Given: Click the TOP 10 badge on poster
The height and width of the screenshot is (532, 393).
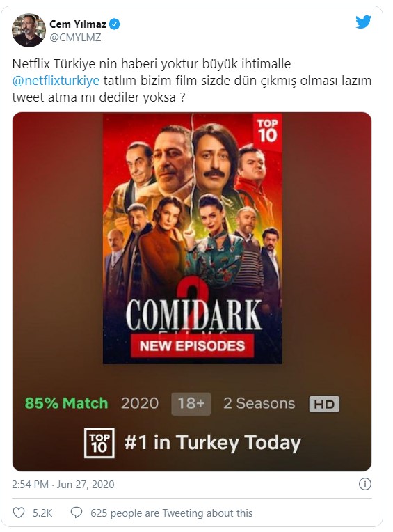Looking at the screenshot, I should (x=267, y=132).
